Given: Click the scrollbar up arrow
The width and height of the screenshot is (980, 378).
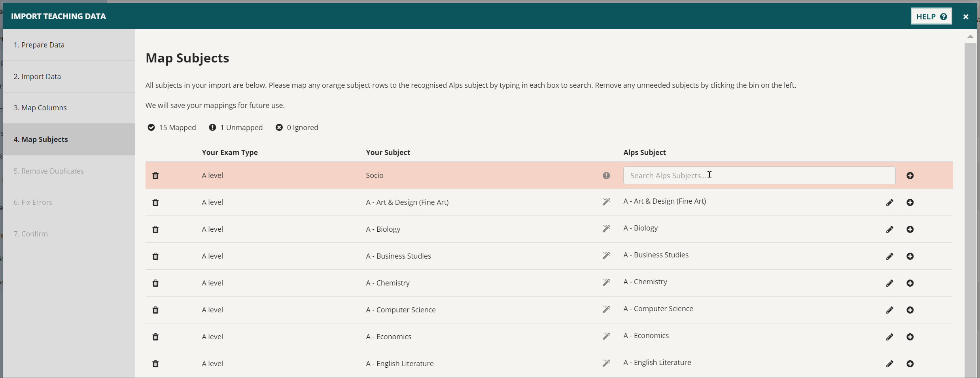Looking at the screenshot, I should 970,36.
